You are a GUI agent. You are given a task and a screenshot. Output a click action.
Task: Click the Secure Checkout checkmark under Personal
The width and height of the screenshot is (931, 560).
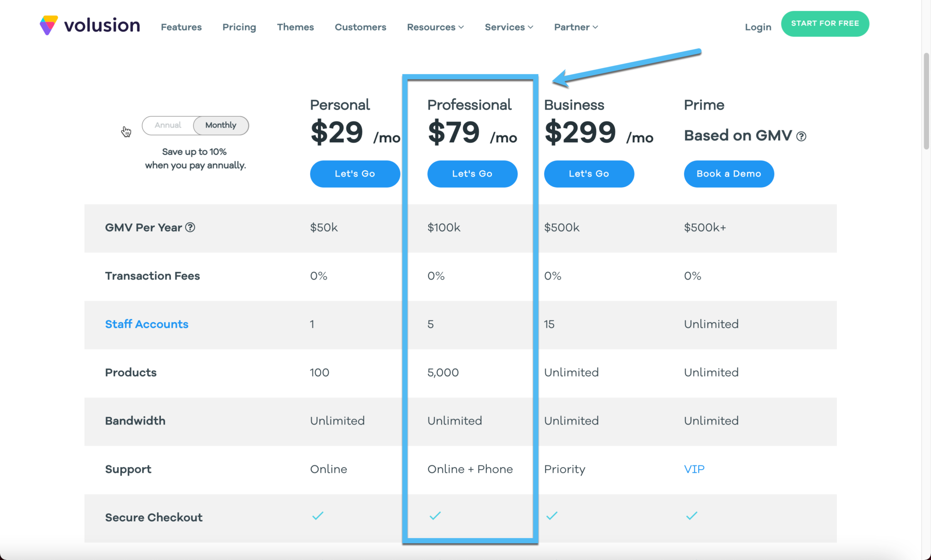(x=317, y=516)
